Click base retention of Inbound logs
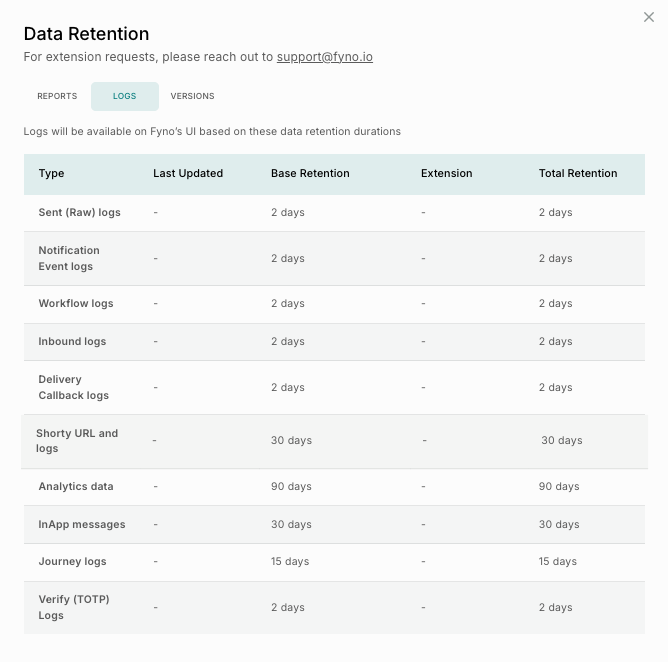 pos(288,341)
